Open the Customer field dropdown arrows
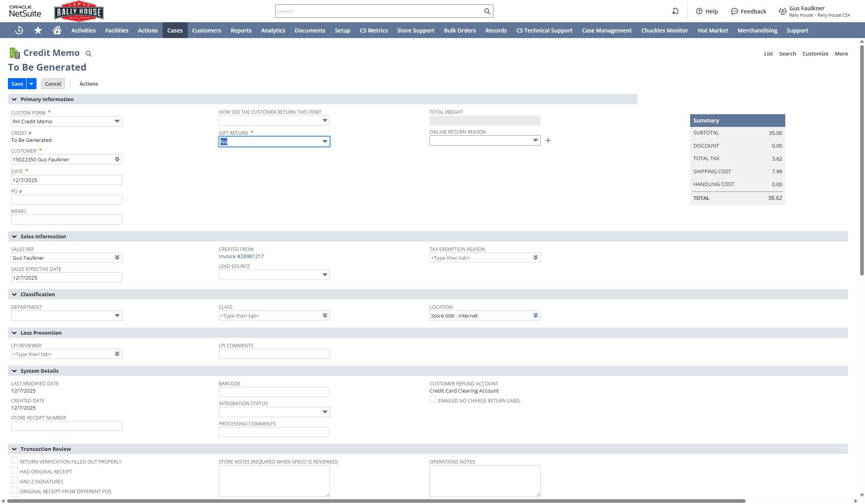The width and height of the screenshot is (865, 504). pos(117,159)
